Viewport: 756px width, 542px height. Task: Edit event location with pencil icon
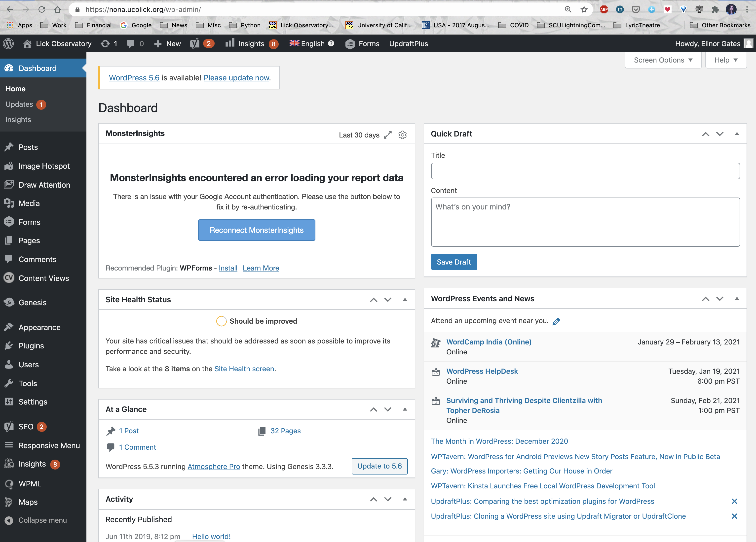pyautogui.click(x=556, y=321)
